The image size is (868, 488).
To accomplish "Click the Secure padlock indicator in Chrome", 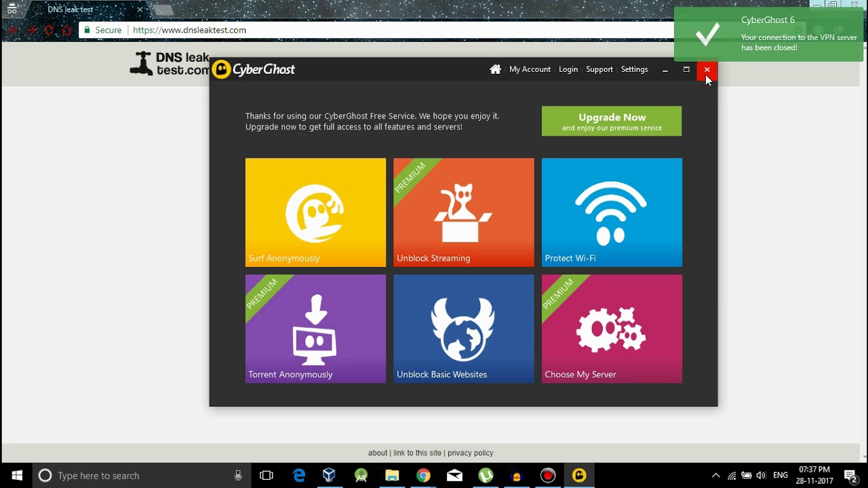I will pos(102,30).
